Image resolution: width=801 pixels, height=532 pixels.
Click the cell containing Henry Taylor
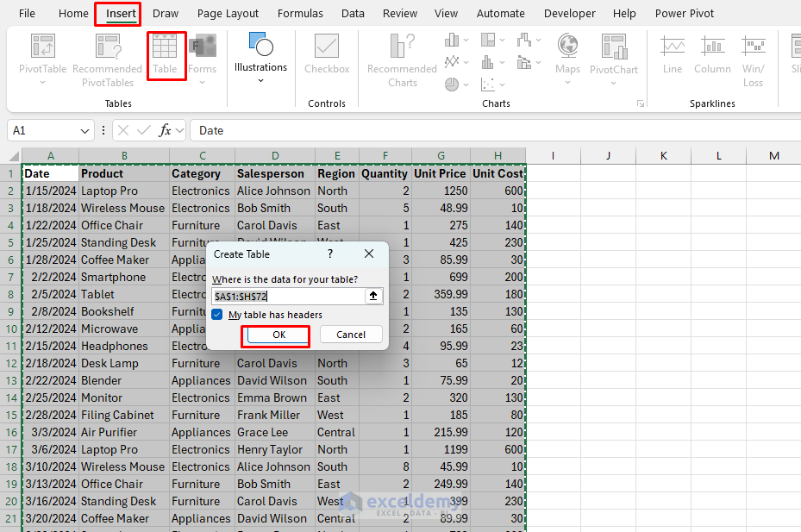coord(275,450)
